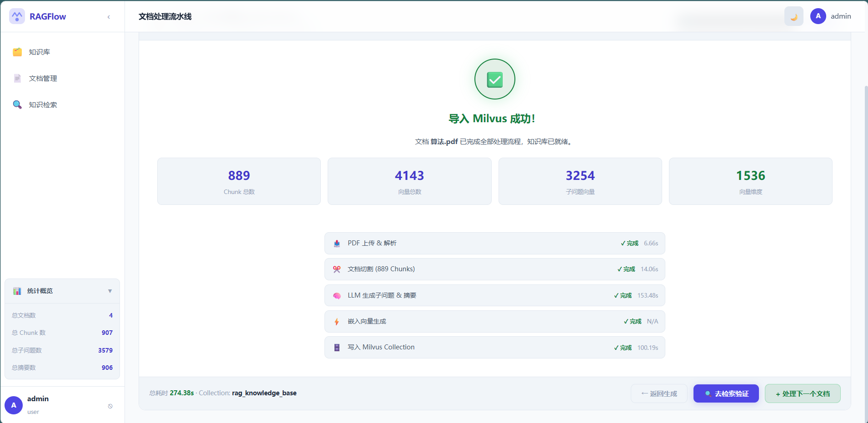Screen dimensions: 868x423
Task: Click the scissors icon for 文档切割
Action: (337, 269)
